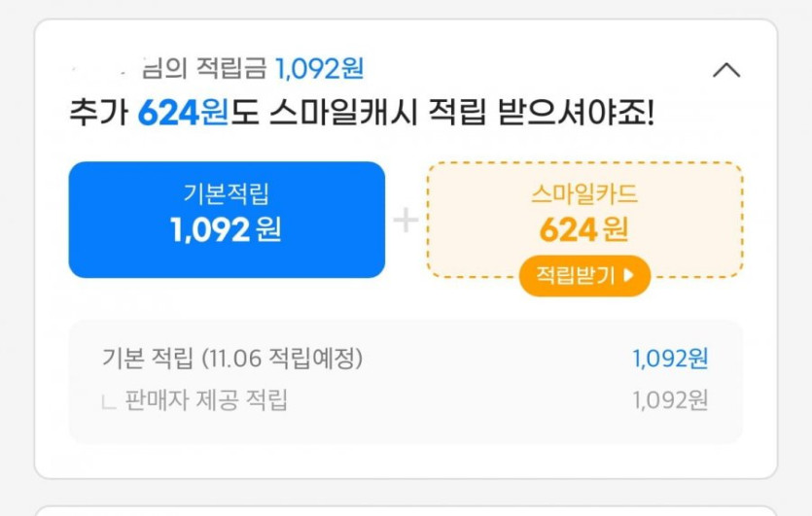Click the 기본적립 label on the blue card
This screenshot has height=516, width=812.
point(227,193)
